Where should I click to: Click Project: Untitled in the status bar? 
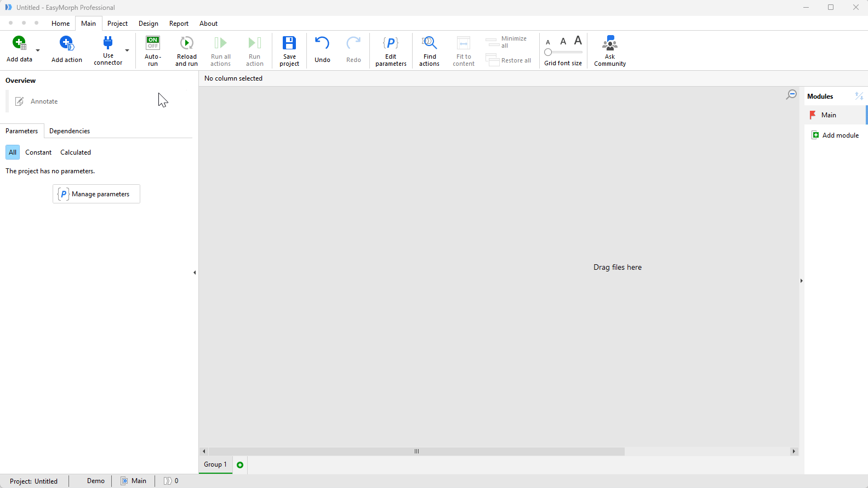pos(33,481)
